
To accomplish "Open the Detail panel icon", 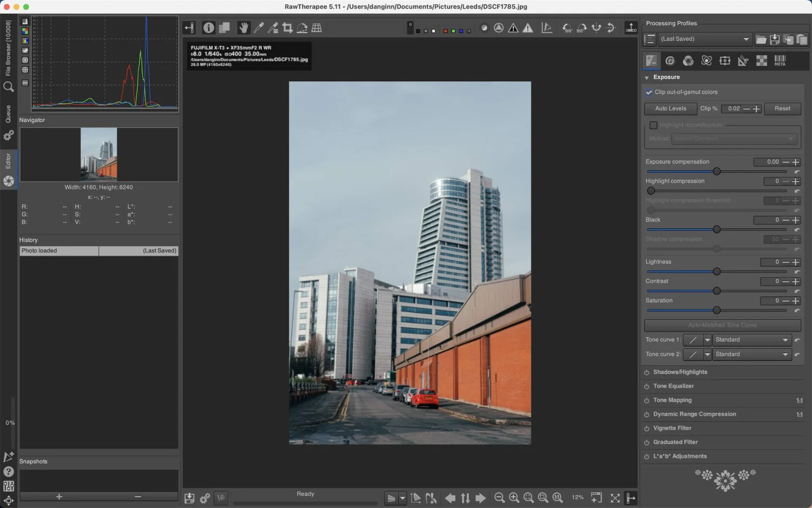I will 670,61.
